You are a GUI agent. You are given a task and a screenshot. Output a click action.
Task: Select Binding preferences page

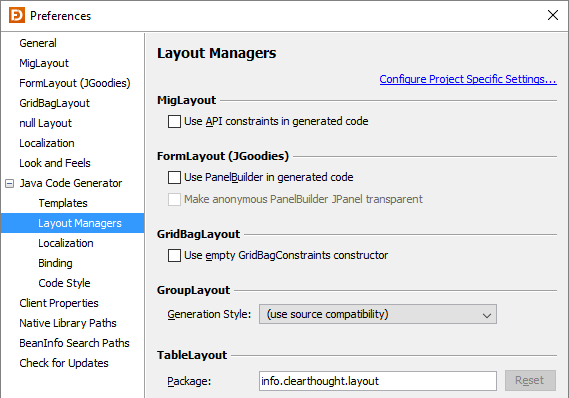tap(55, 263)
